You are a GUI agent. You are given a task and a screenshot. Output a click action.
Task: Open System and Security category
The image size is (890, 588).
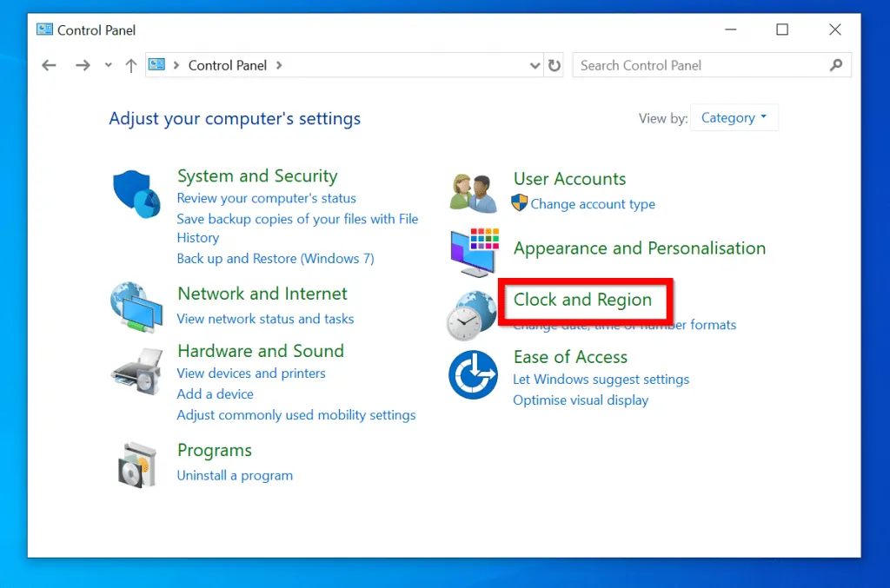pos(257,175)
